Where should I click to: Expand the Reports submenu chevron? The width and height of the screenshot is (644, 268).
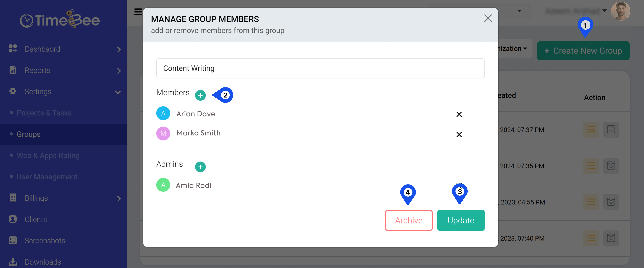[x=119, y=71]
